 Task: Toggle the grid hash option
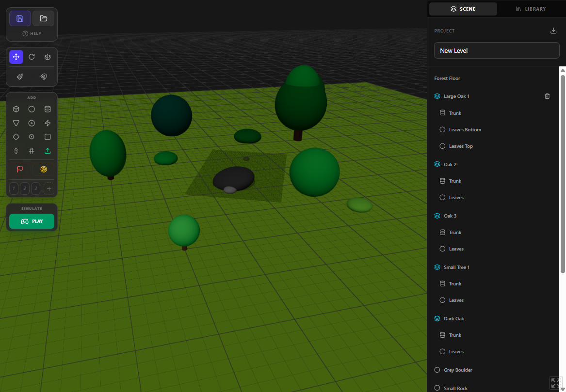click(x=32, y=151)
